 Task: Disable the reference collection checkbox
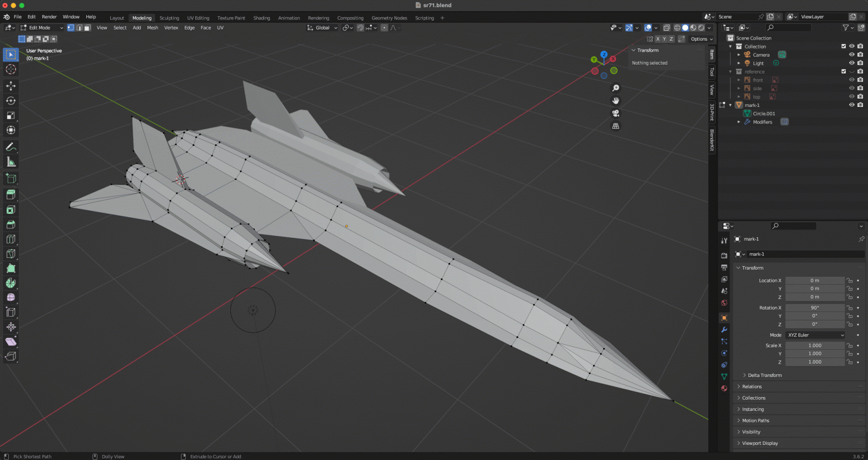click(844, 71)
